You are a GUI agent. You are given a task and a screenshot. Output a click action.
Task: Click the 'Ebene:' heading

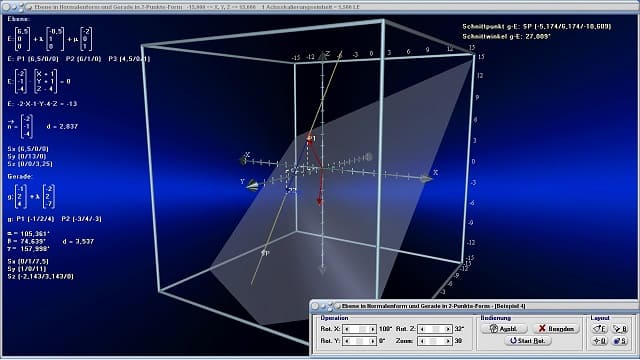[x=19, y=19]
